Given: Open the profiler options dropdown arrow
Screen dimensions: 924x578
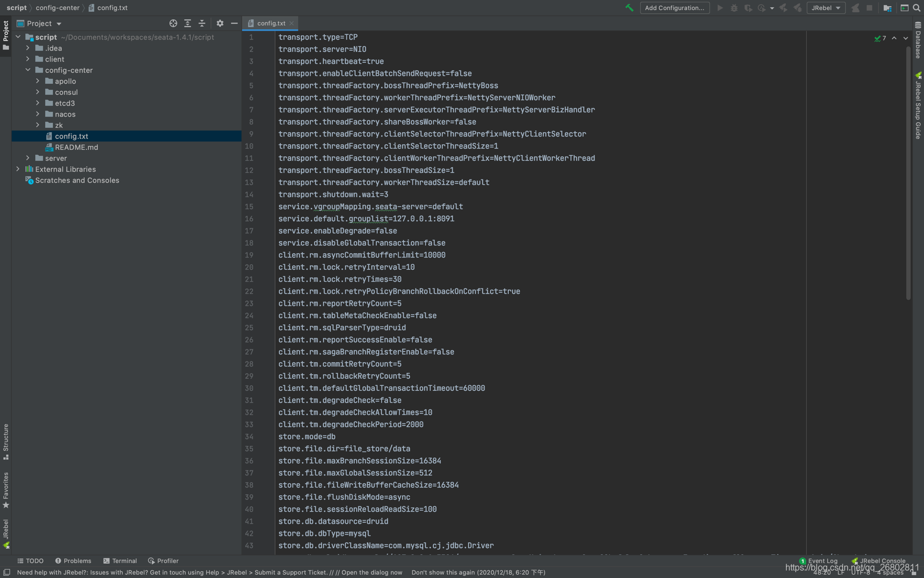Looking at the screenshot, I should [x=772, y=8].
